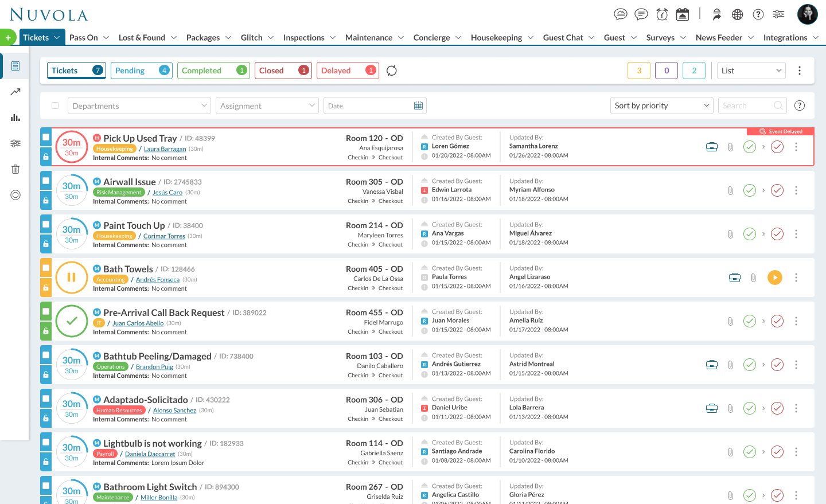
Task: Open the Sort by priority dropdown
Action: (661, 106)
